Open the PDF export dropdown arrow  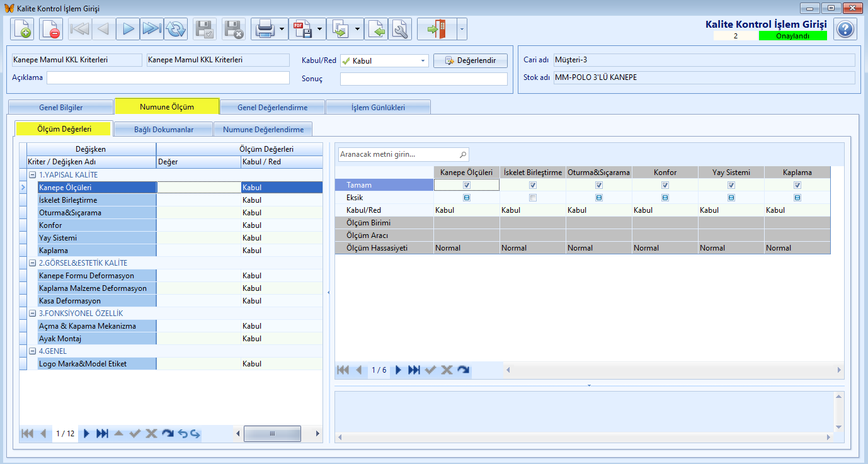pyautogui.click(x=321, y=29)
